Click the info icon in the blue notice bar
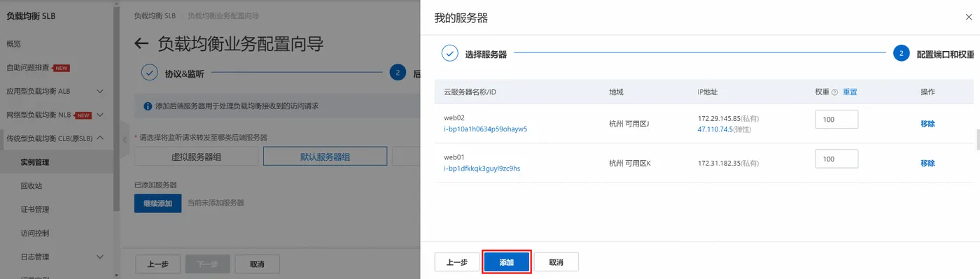 (x=148, y=106)
